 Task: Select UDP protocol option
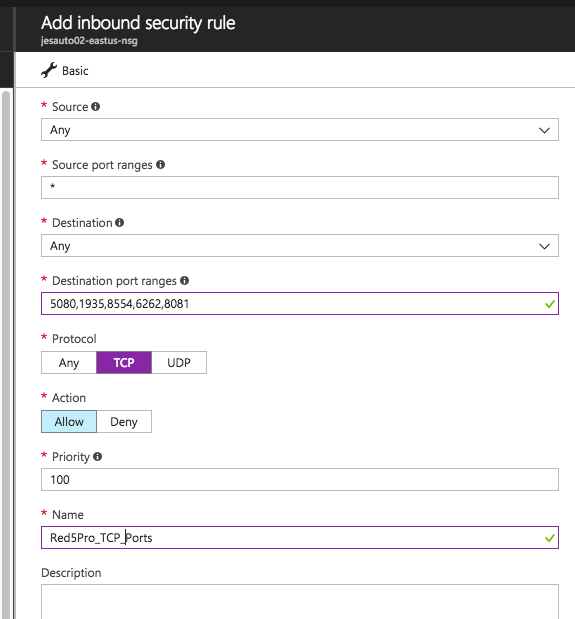coord(179,362)
